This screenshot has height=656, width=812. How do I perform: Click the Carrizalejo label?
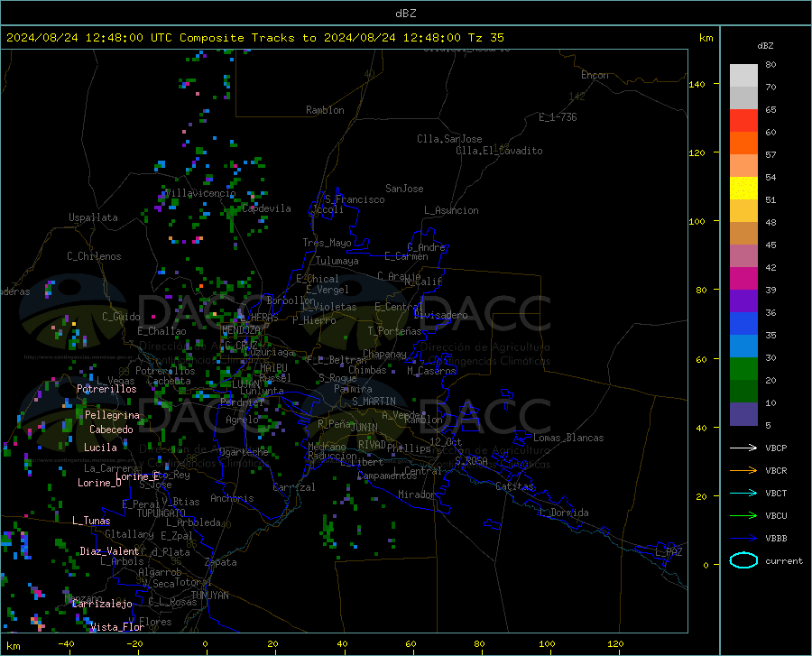[102, 604]
